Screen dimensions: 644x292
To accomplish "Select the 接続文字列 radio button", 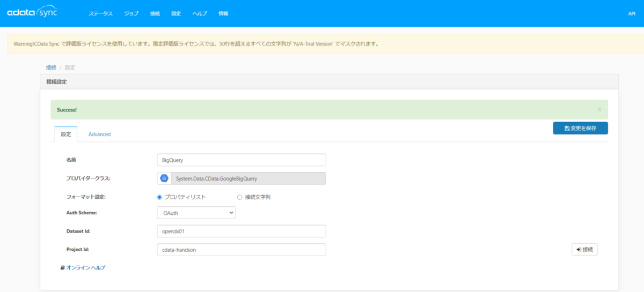I will 239,197.
